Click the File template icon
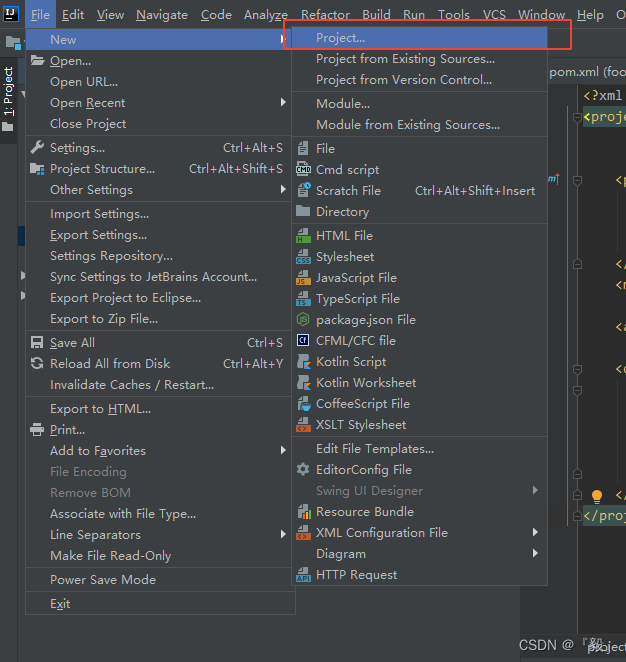Viewport: 626px width, 662px height. [303, 148]
